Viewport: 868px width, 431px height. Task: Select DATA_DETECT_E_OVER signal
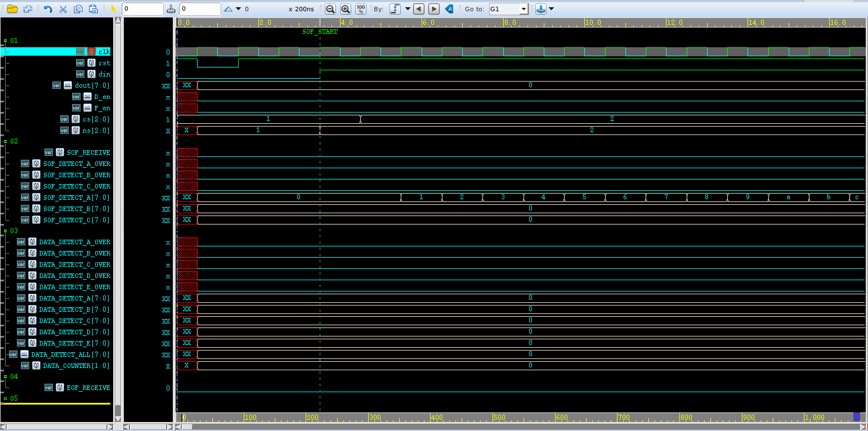[75, 287]
